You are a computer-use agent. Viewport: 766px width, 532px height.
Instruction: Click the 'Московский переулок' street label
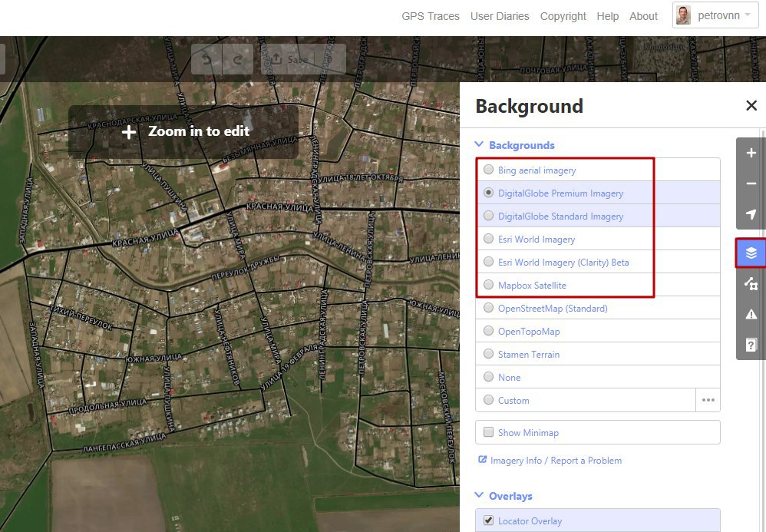tap(447, 417)
